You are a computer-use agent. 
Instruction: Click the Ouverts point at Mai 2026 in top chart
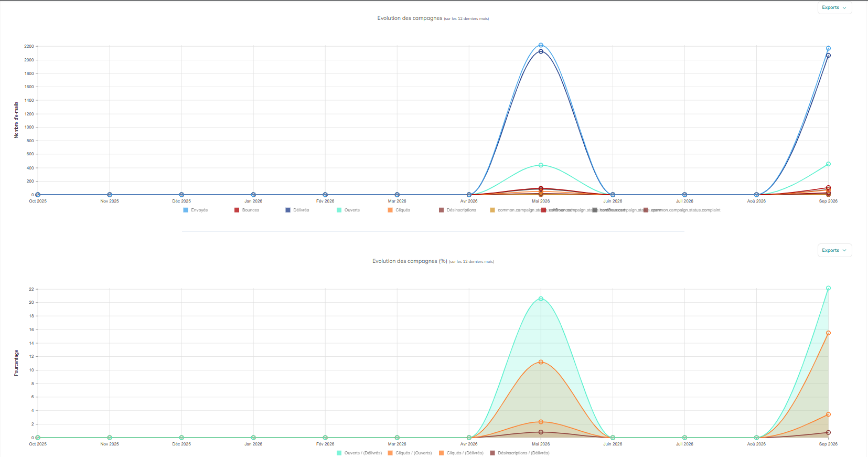[541, 165]
